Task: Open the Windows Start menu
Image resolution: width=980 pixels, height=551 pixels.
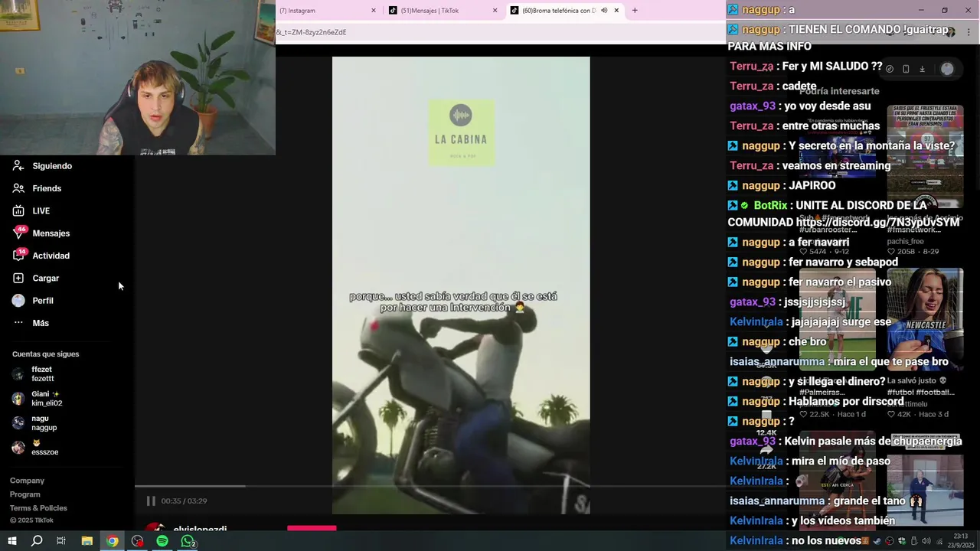Action: (x=11, y=541)
